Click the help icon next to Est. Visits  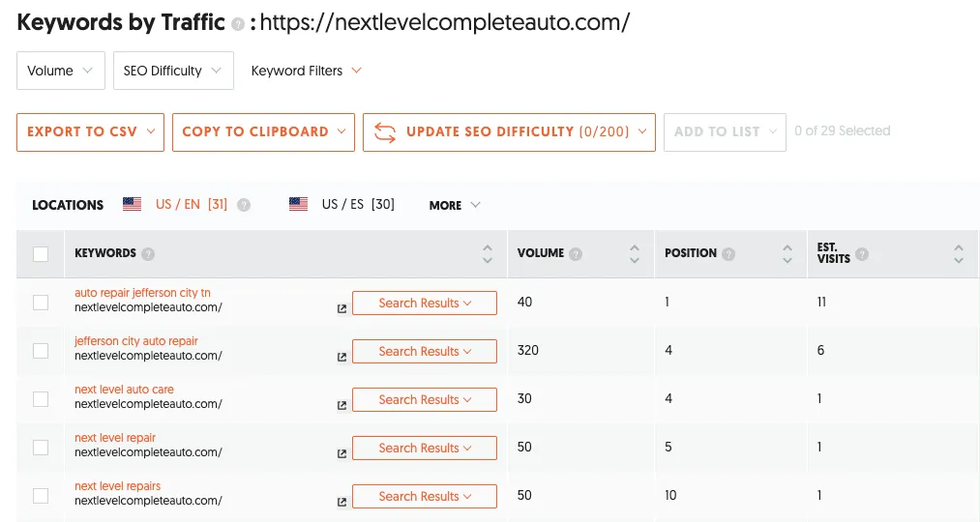pos(862,255)
